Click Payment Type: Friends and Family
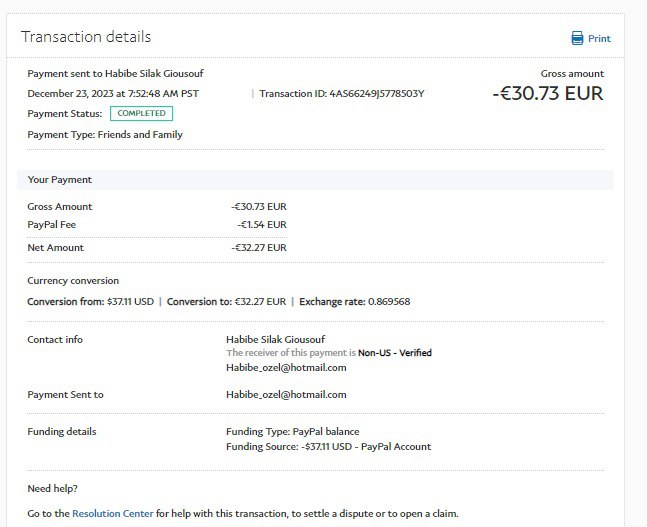The image size is (647, 527). (x=105, y=134)
